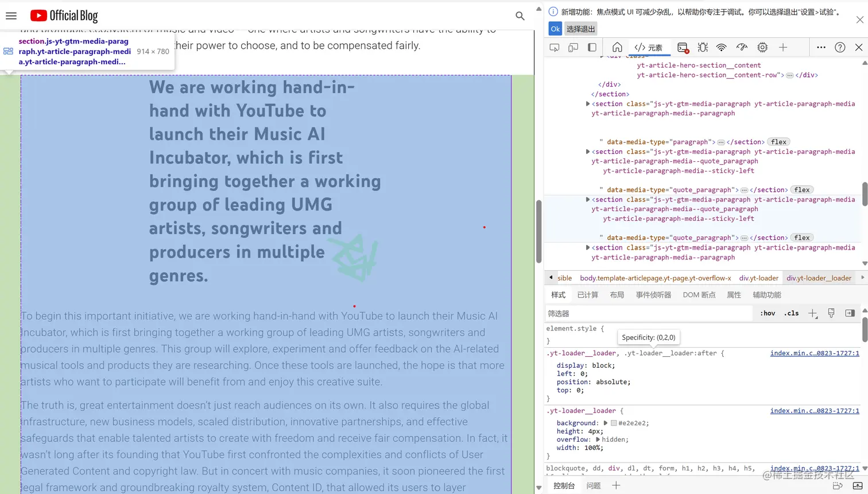
Task: Switch to the DOM 断点 tab
Action: [x=699, y=295]
